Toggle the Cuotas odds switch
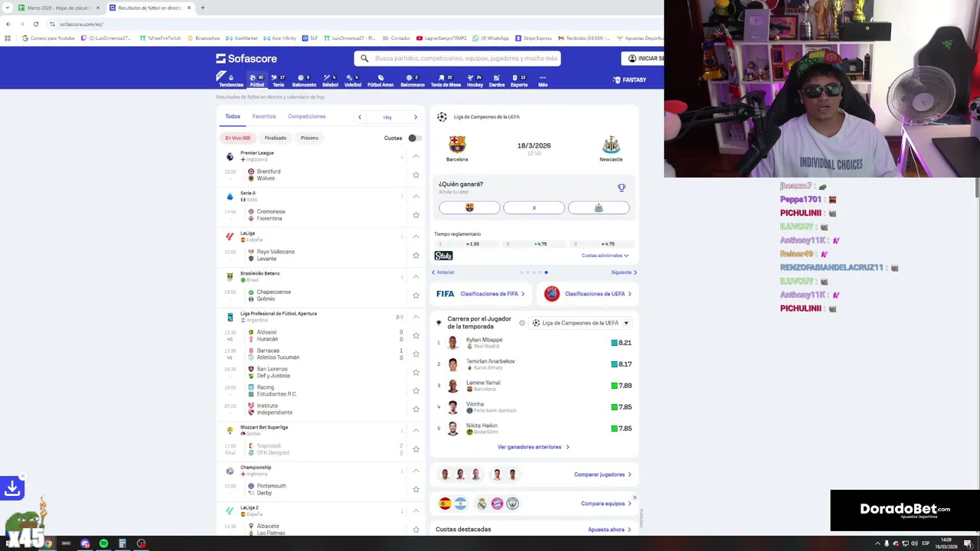This screenshot has height=551, width=980. click(413, 138)
